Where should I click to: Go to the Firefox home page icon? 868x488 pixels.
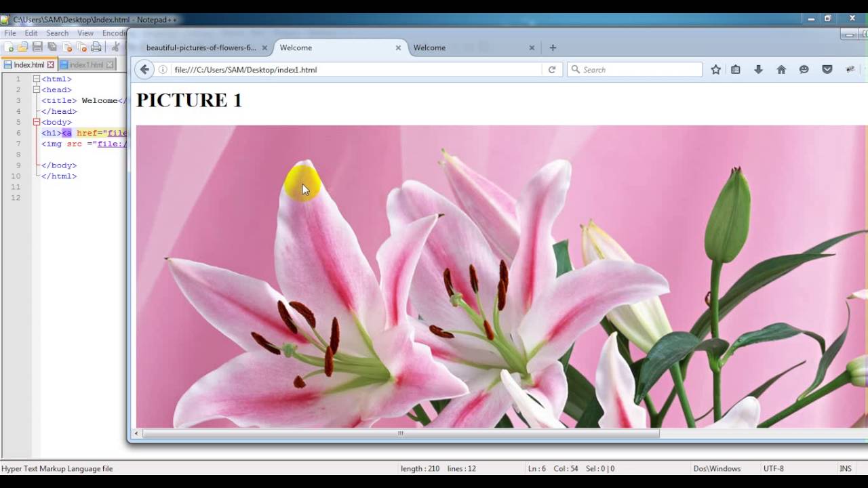[x=781, y=70]
